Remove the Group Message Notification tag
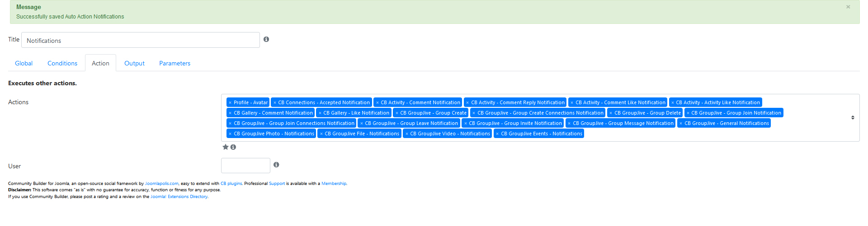Screen dimensions: 868x226 click(x=569, y=124)
